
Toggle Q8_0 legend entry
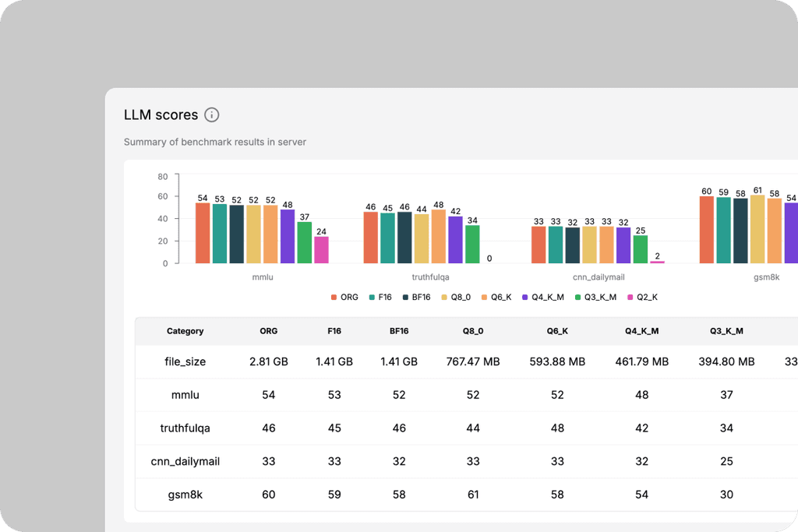[456, 297]
